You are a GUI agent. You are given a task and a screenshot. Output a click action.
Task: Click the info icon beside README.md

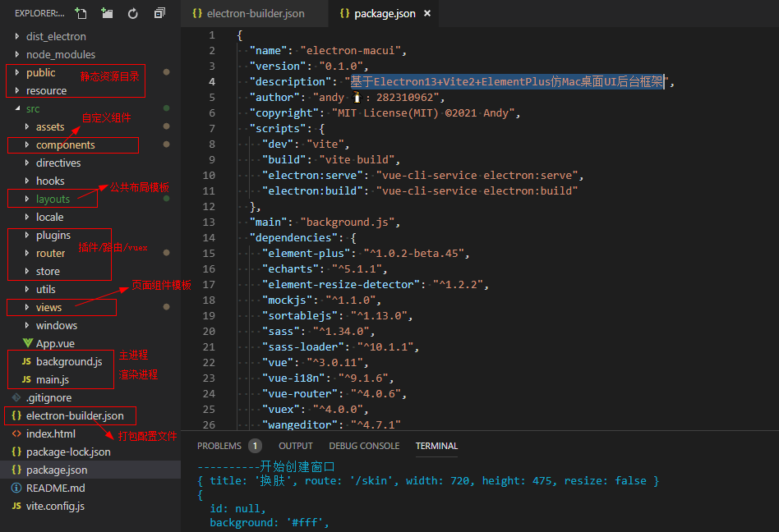pyautogui.click(x=16, y=488)
